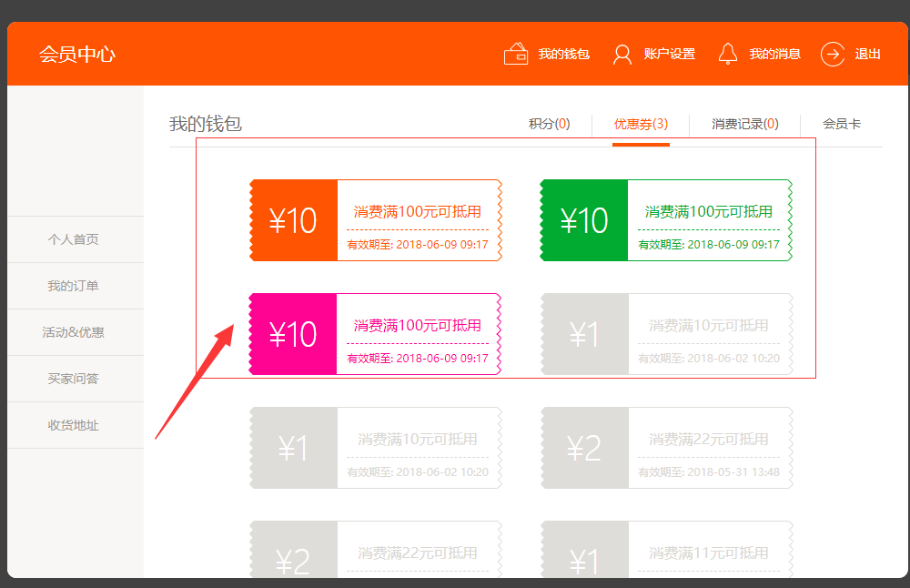Go to 个人首页 in sidebar
Viewport: 910px width, 588px height.
(74, 239)
